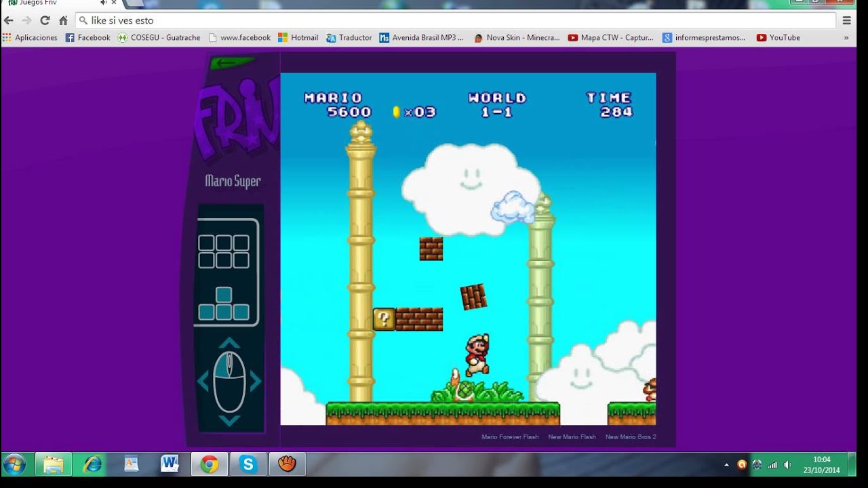The width and height of the screenshot is (868, 488).
Task: Click Mario character in the game
Action: click(477, 354)
